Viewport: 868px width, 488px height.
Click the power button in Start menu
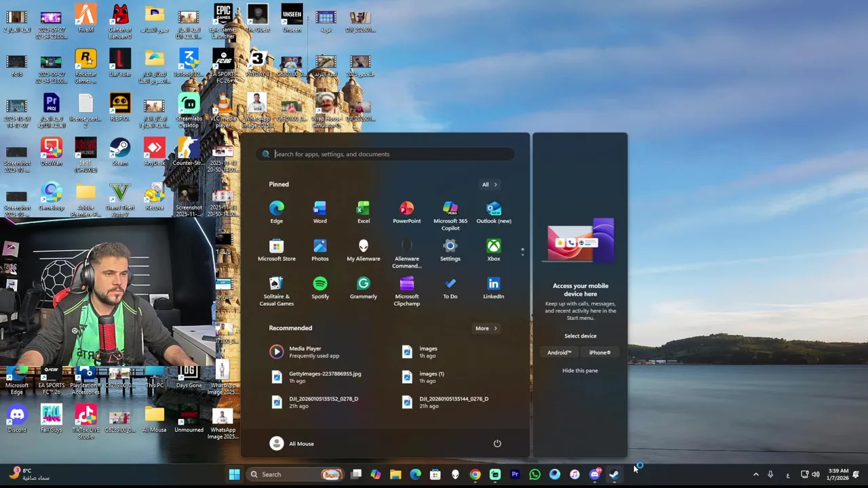point(497,443)
